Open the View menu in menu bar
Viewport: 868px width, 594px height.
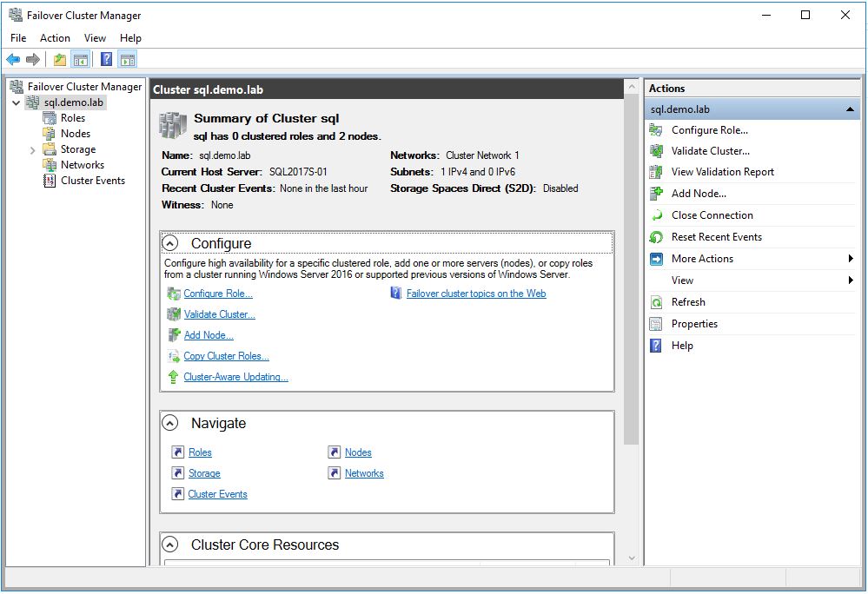(95, 38)
